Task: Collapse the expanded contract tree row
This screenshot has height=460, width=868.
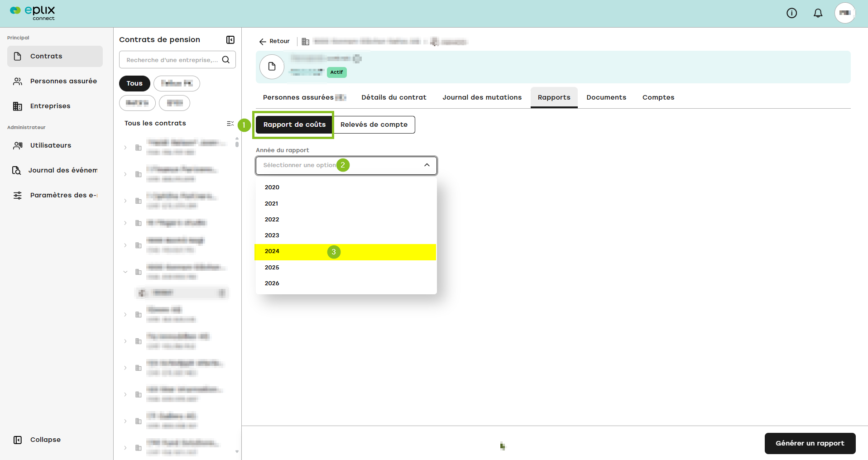Action: tap(125, 272)
